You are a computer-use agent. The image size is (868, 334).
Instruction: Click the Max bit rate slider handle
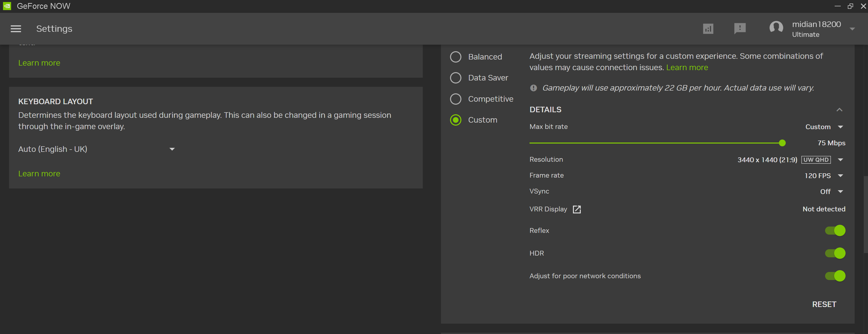click(782, 143)
